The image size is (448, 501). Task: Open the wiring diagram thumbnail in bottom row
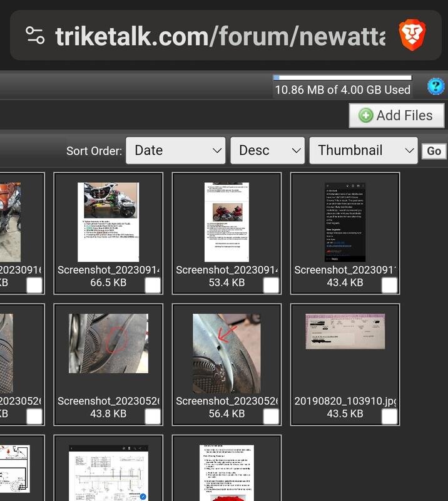(108, 473)
